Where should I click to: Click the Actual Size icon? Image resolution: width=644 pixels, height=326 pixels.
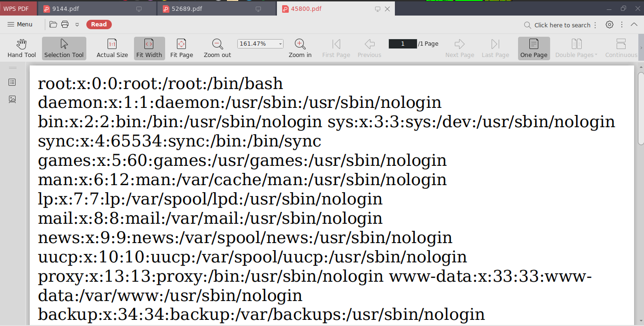pyautogui.click(x=112, y=47)
